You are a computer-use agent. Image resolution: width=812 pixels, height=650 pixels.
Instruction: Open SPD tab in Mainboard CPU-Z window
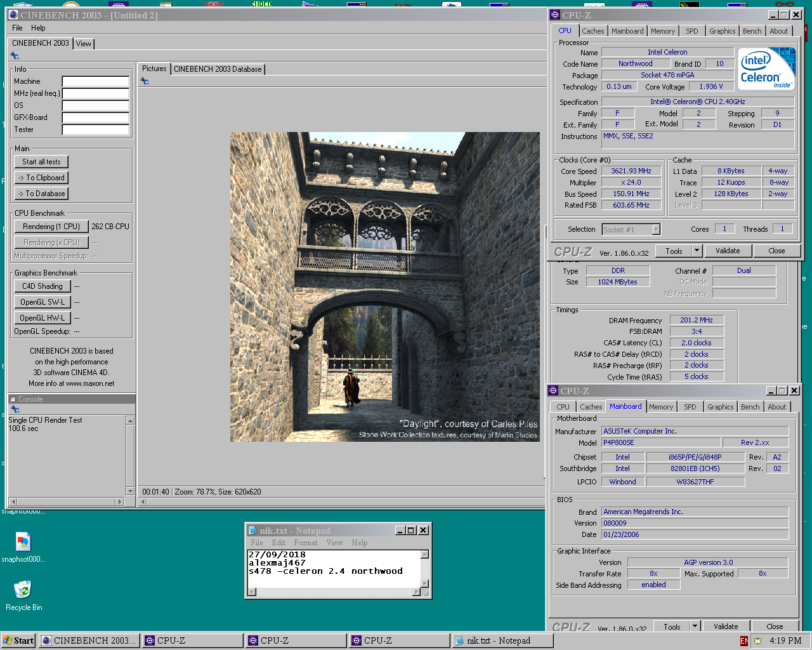(x=690, y=407)
